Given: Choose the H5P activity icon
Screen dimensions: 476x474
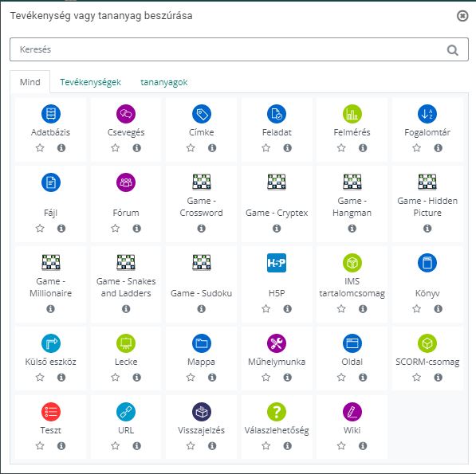Looking at the screenshot, I should coord(277,263).
